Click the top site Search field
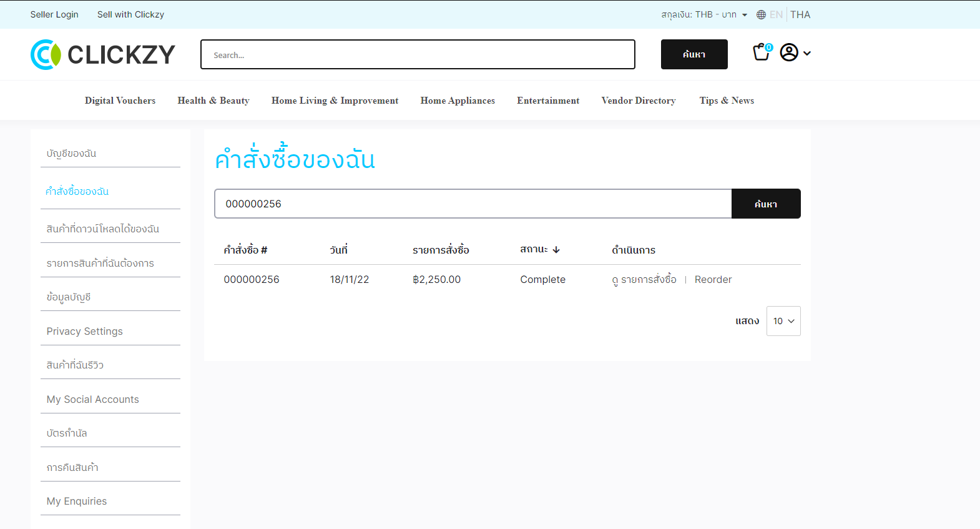This screenshot has width=980, height=529. click(418, 54)
